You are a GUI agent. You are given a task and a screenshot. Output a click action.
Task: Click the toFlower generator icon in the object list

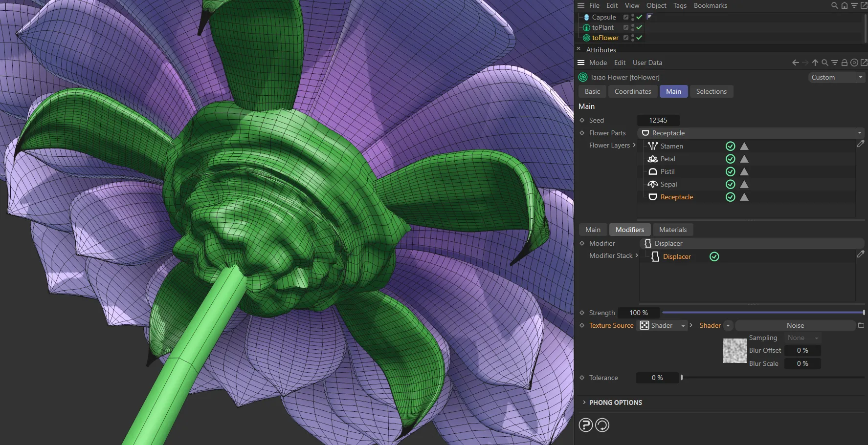click(x=585, y=38)
